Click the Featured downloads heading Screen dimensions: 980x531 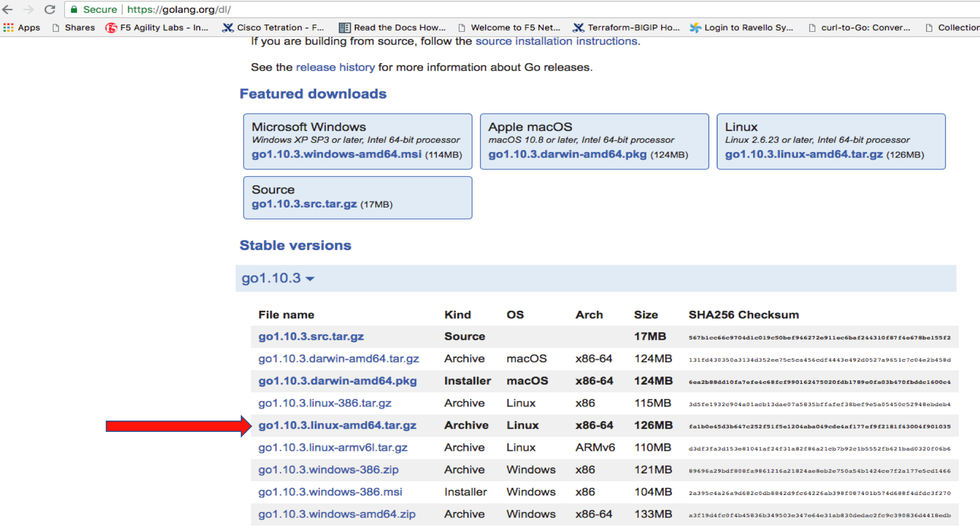313,93
